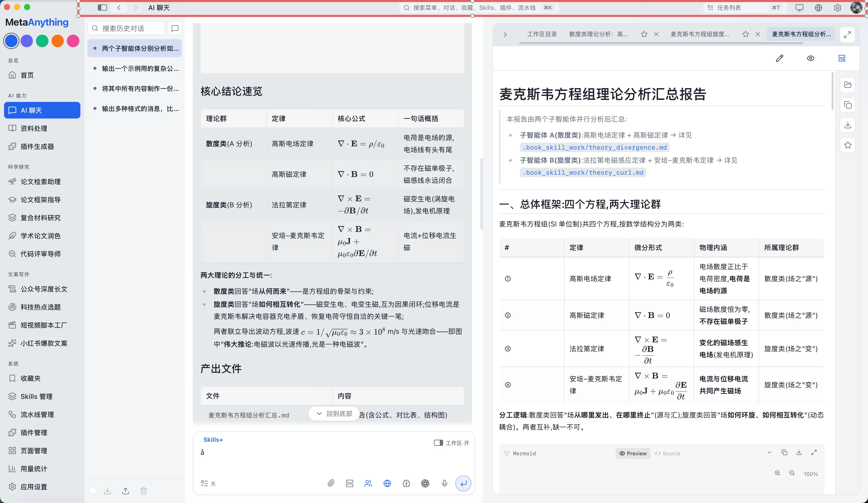The image size is (868, 503).
Task: Tick the select-all checkbox below history
Action: tap(93, 491)
